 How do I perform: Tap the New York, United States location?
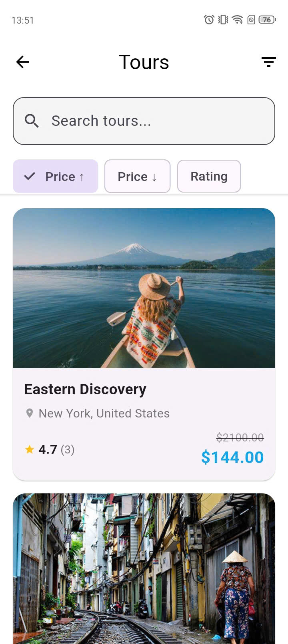click(104, 413)
